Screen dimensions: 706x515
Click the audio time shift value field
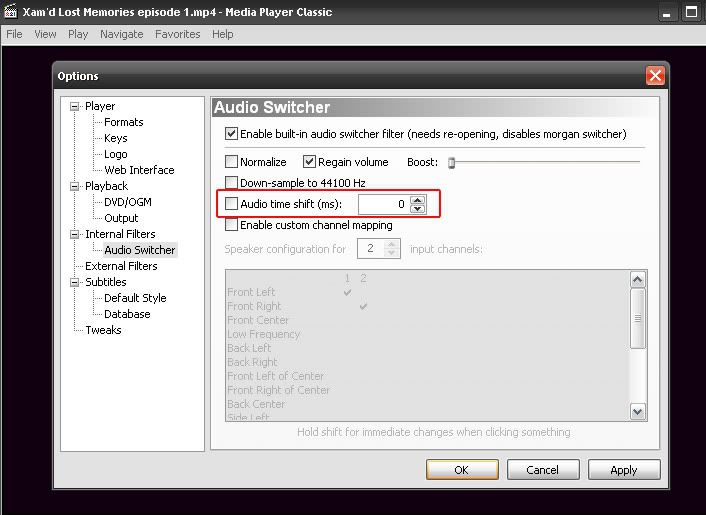tap(383, 204)
